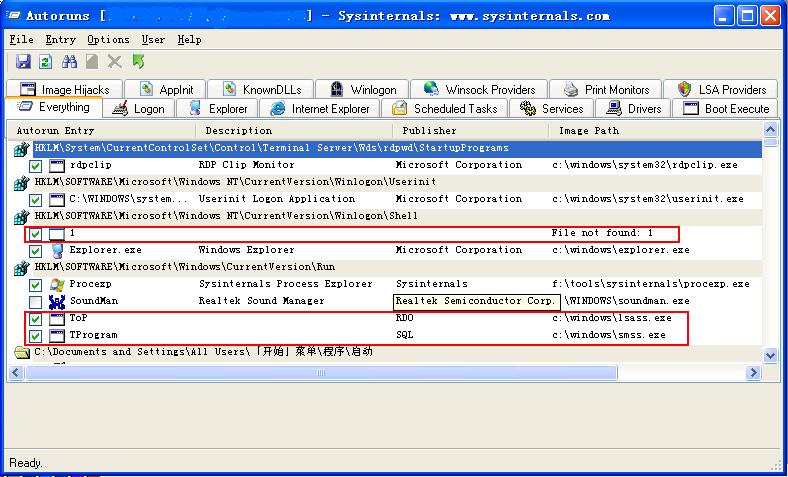Open the Help menu

click(x=189, y=39)
